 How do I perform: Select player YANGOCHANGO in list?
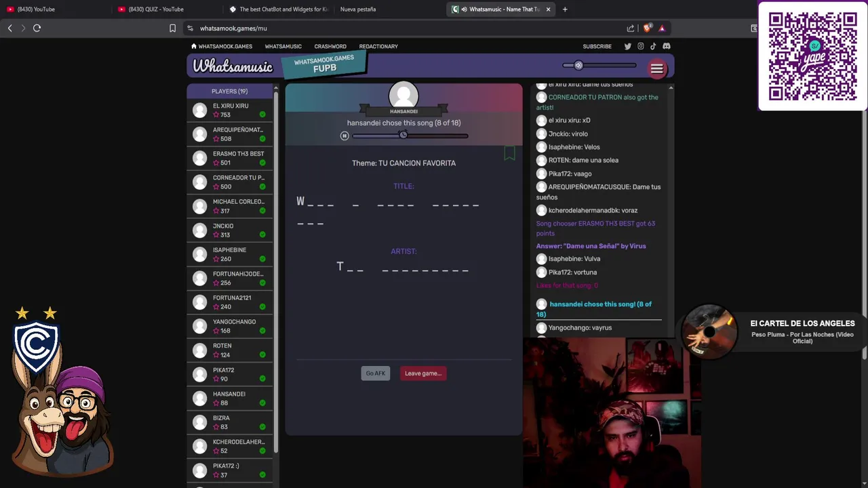(230, 326)
